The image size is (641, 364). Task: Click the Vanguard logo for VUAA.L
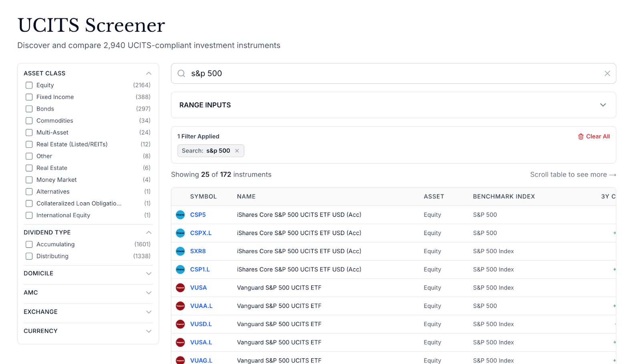(180, 306)
